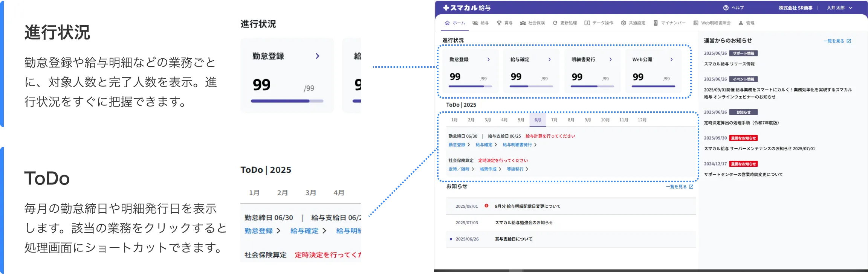Image resolution: width=868 pixels, height=274 pixels.
Task: Click the データ操作 icon
Action: pyautogui.click(x=587, y=23)
